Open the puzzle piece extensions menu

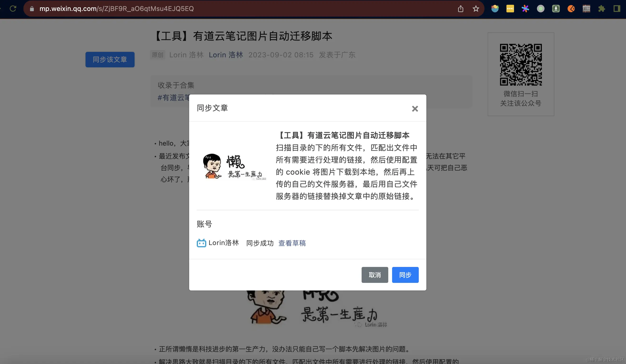tap(601, 9)
